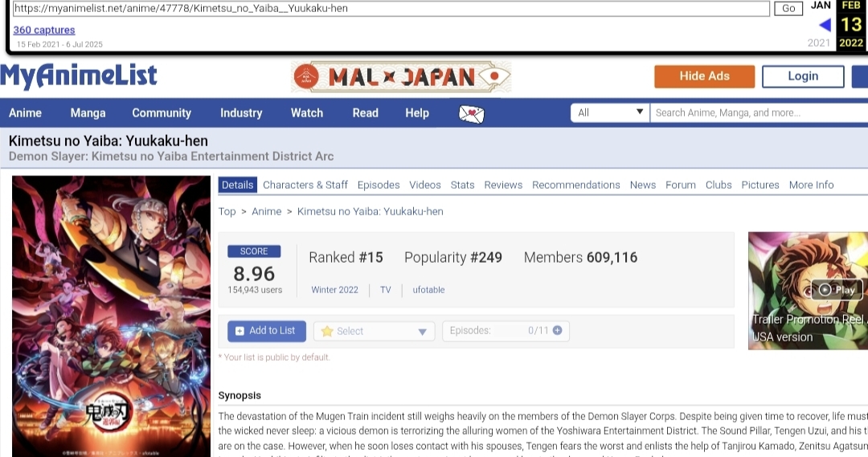Image resolution: width=868 pixels, height=457 pixels.
Task: Click the Play icon on trailer thumbnail
Action: coord(837,290)
